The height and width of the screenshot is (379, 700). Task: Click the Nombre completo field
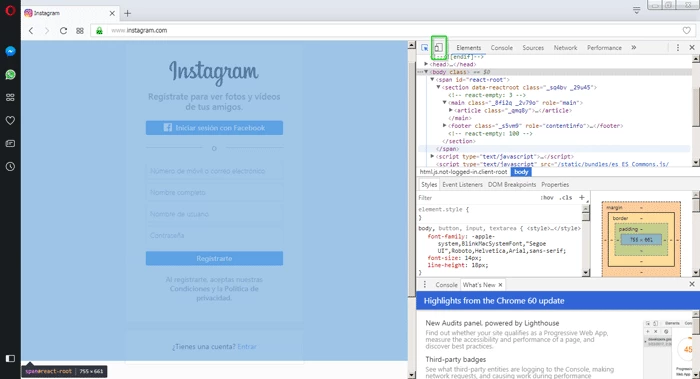coord(214,192)
